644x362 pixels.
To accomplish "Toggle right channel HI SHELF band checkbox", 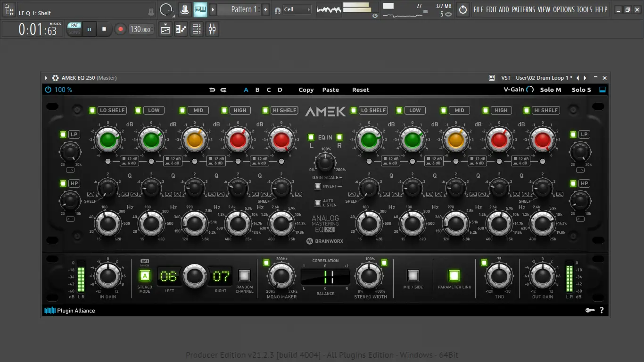I will 527,110.
